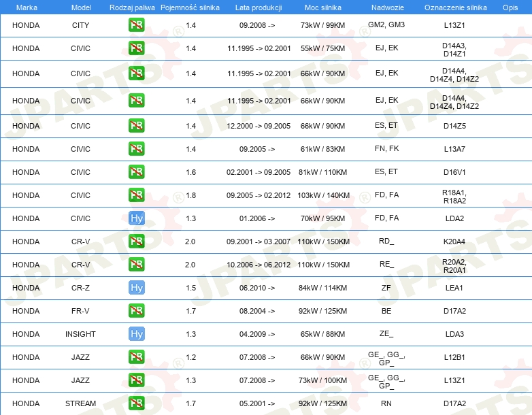Select the STREAM model cell
Viewport: 532px width, 415px height.
click(80, 403)
